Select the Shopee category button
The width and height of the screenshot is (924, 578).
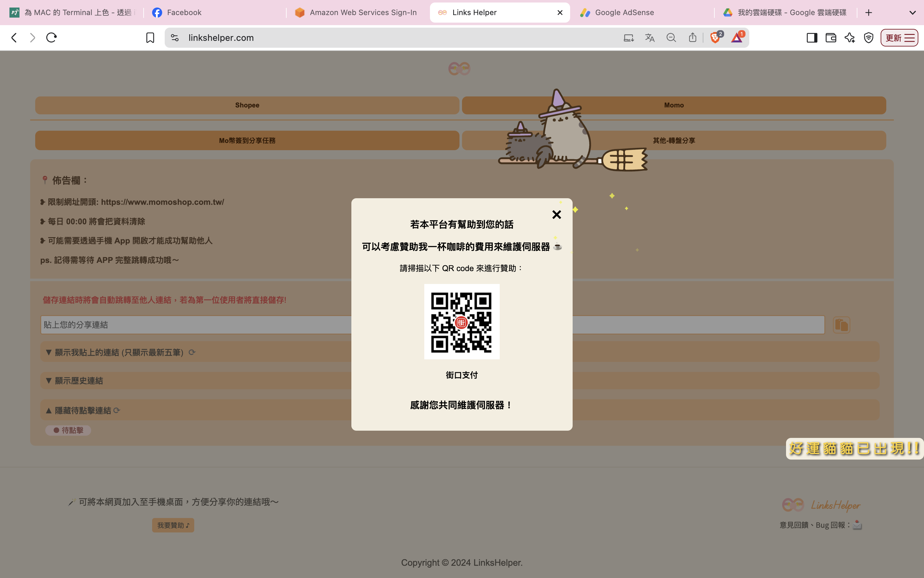pyautogui.click(x=247, y=105)
